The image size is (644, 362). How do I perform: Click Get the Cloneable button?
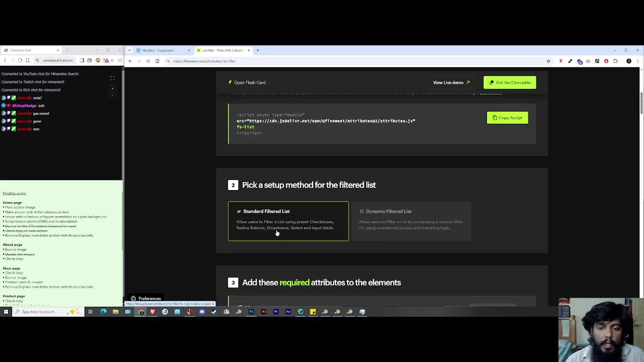tap(510, 82)
